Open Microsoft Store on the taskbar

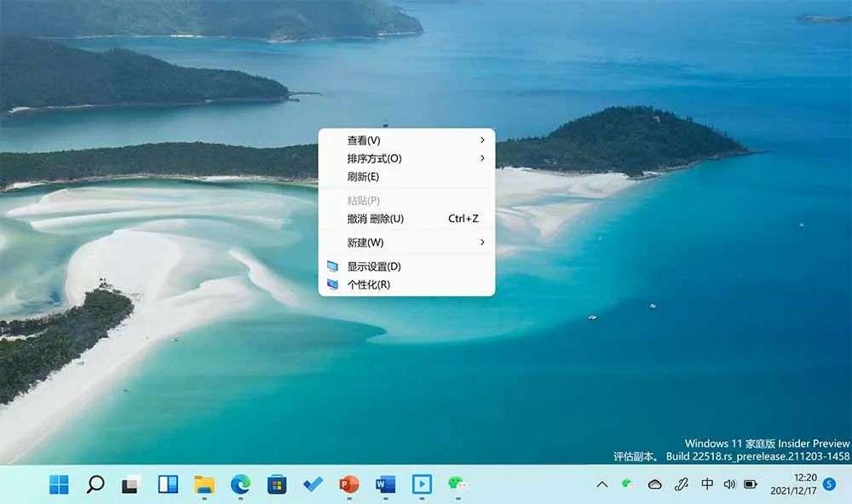pos(277,484)
